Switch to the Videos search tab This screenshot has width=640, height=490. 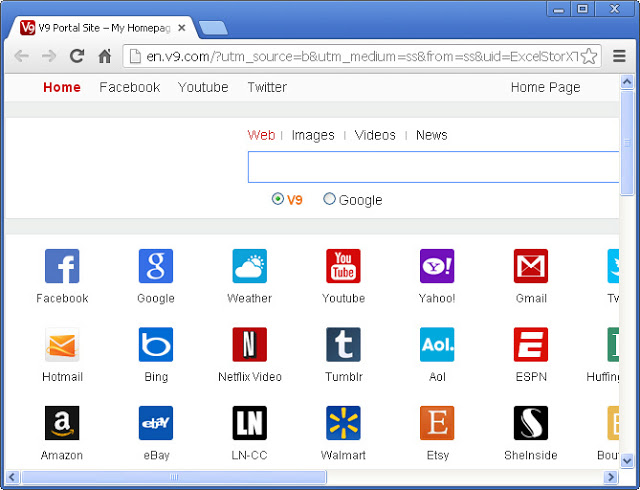click(x=375, y=135)
